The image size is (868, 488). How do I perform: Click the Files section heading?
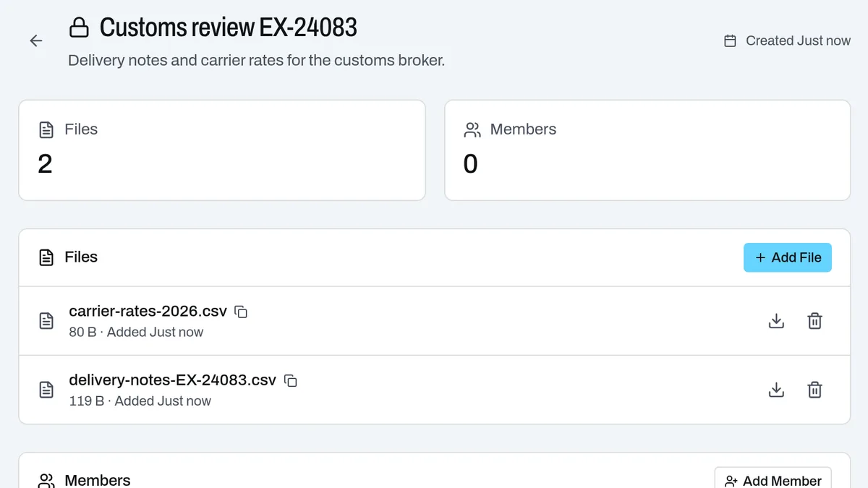pos(81,257)
